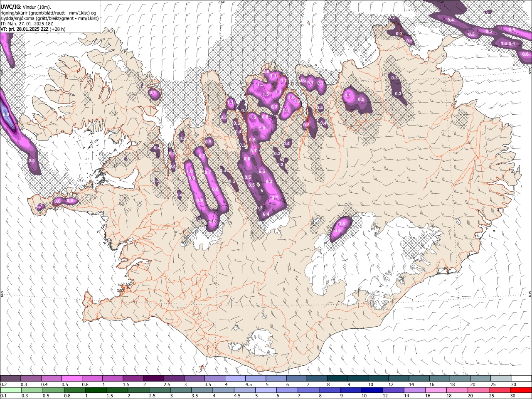Select the lower scale swatch between 2 and 2.5
This screenshot has height=399, width=532.
coord(138,390)
